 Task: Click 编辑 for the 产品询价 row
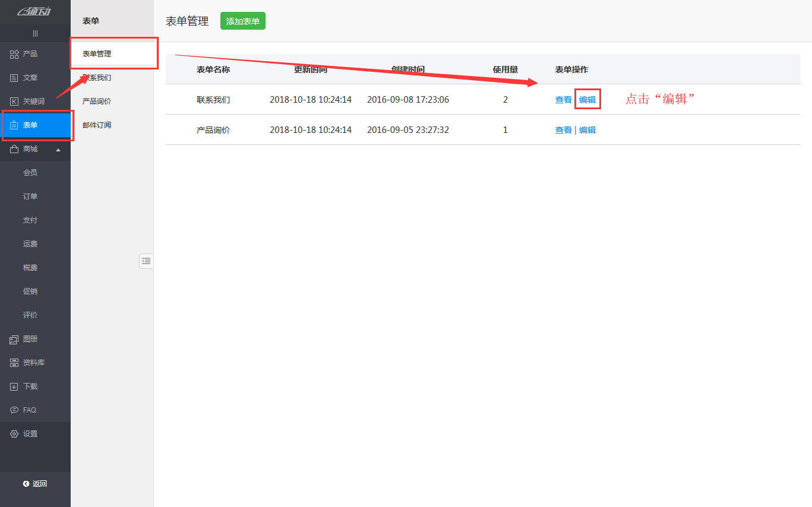(x=587, y=130)
